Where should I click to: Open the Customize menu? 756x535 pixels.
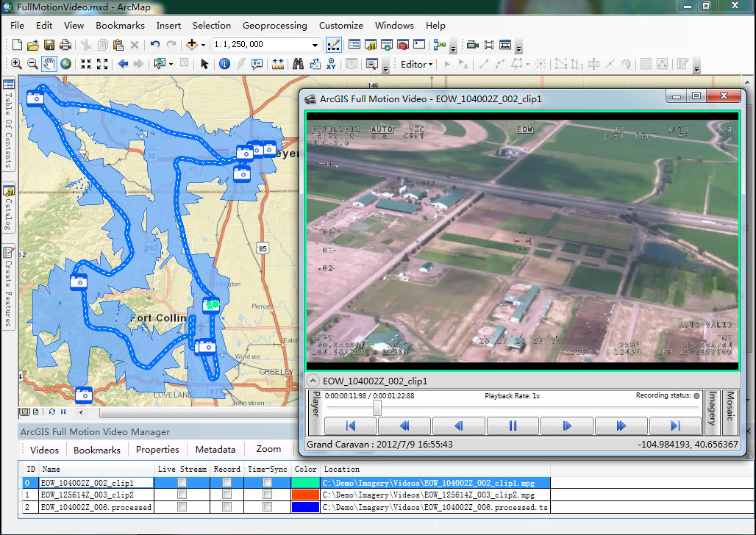pos(341,26)
